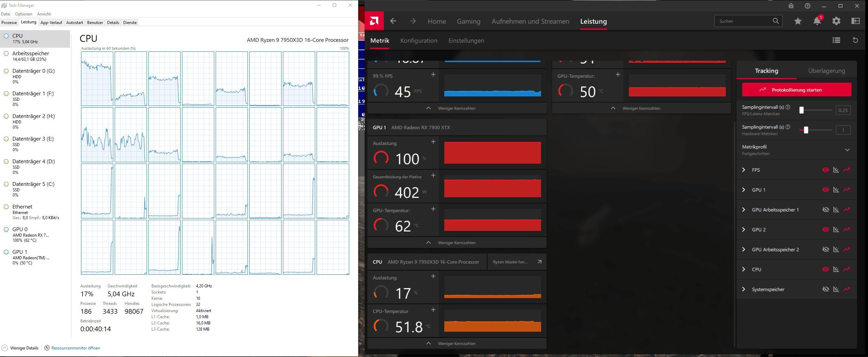Expand the FPS tracking row
This screenshot has height=357, width=868.
click(x=744, y=170)
